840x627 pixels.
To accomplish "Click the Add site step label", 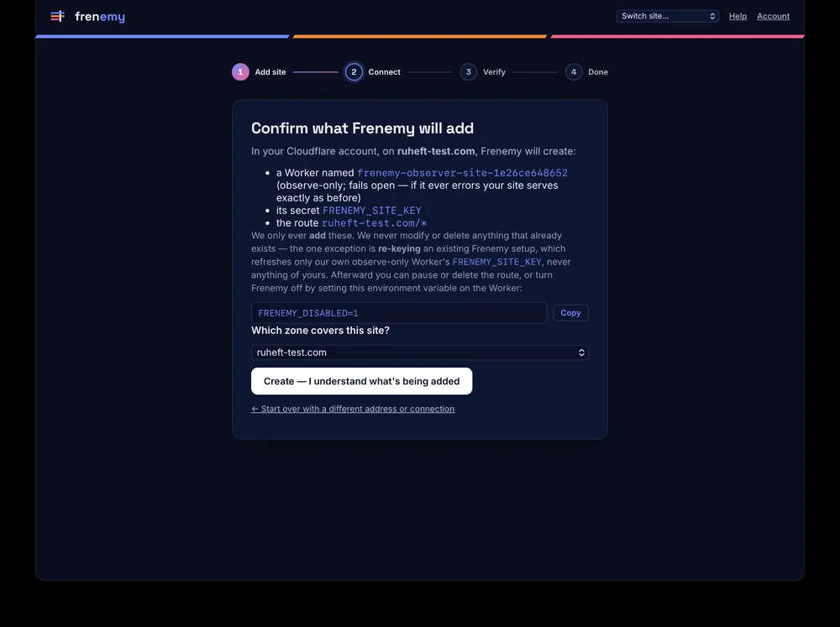I will 270,71.
